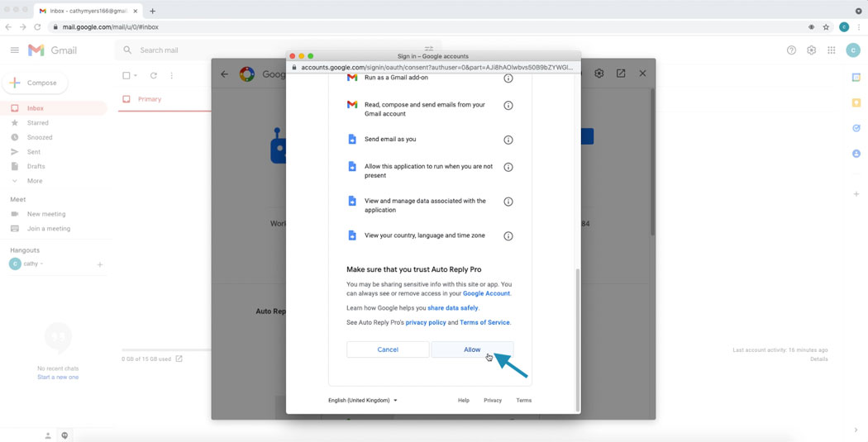Click the Privacy link in dialog footer

point(493,401)
